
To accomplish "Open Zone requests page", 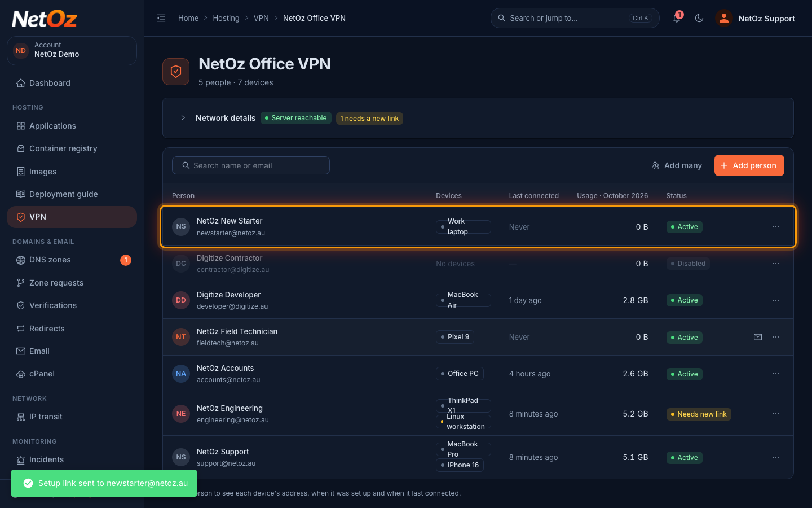I will (x=72, y=283).
